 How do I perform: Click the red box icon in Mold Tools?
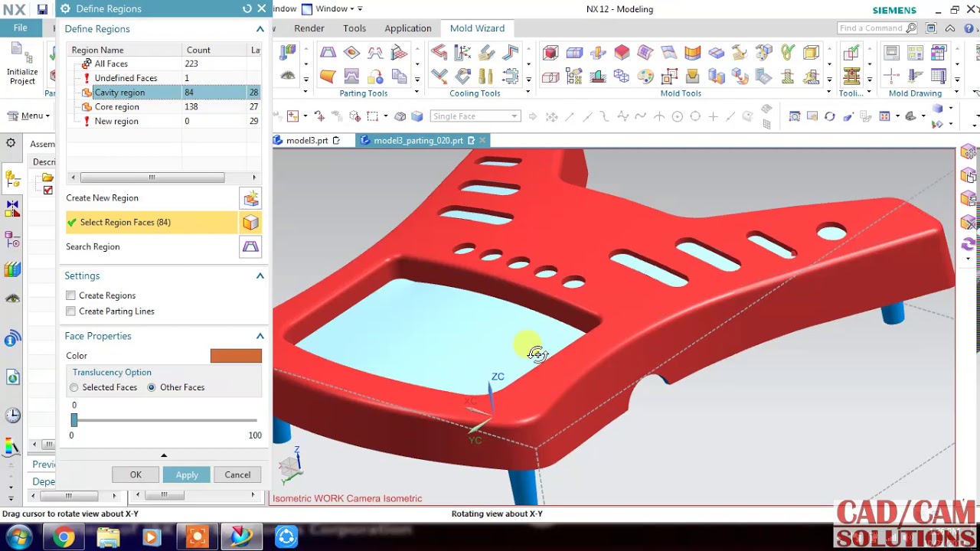click(x=550, y=53)
